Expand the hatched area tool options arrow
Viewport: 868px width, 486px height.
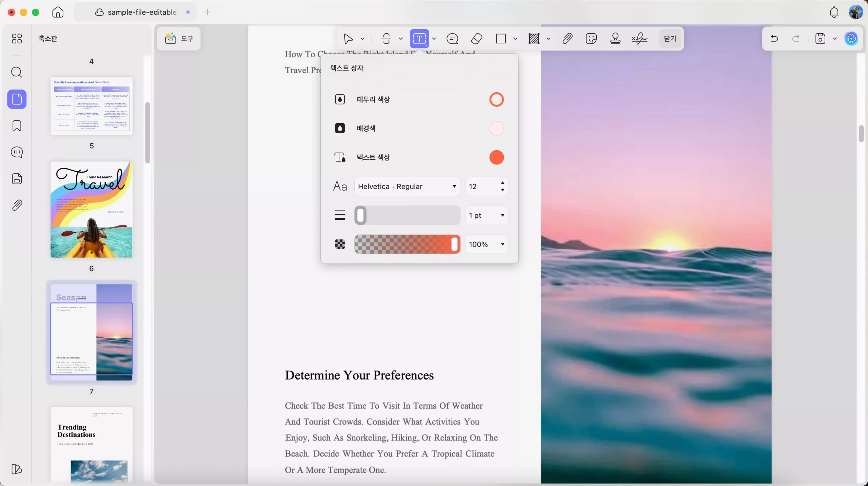coord(548,39)
